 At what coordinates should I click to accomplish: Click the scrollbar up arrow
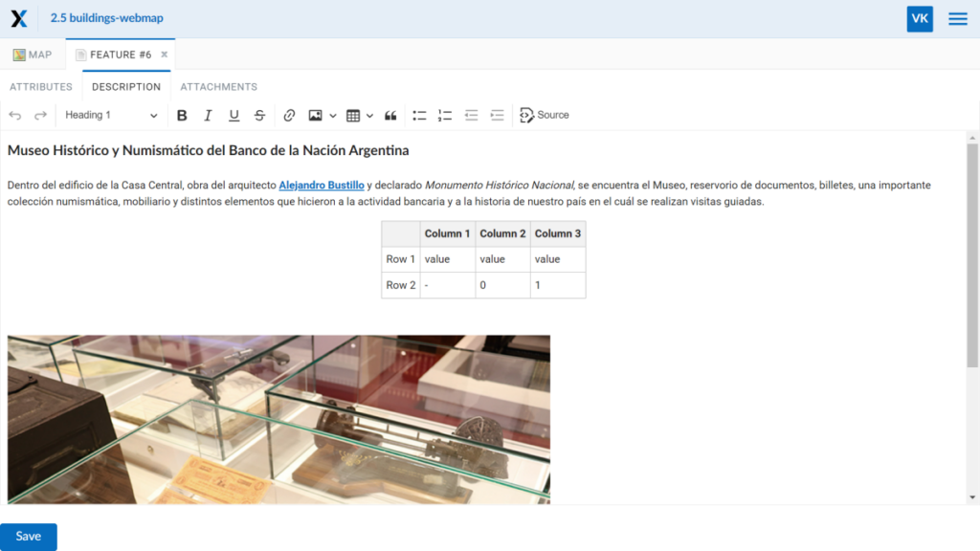[x=972, y=138]
